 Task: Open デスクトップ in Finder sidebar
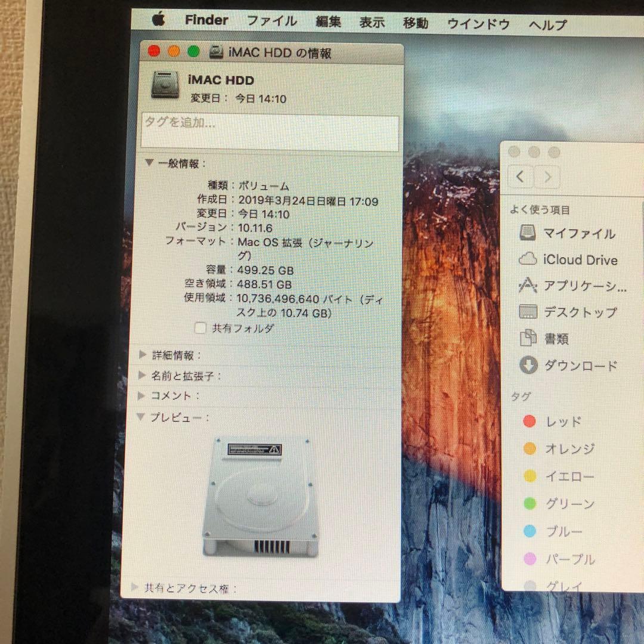pos(568,312)
